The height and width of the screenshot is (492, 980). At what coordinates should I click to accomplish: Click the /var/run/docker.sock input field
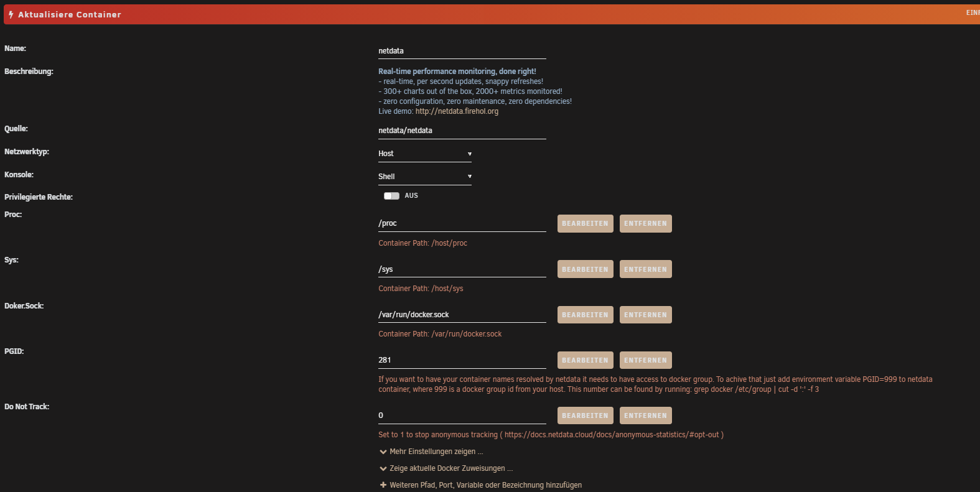[x=462, y=315]
